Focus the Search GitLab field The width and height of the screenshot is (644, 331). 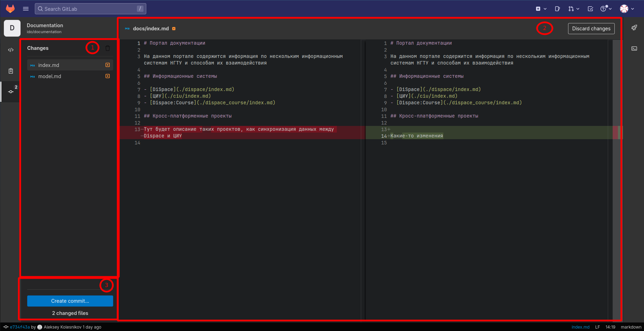pos(91,9)
